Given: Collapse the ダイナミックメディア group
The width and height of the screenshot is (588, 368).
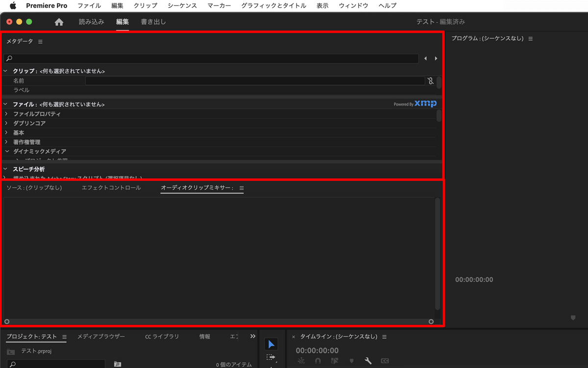Looking at the screenshot, I should 6,151.
